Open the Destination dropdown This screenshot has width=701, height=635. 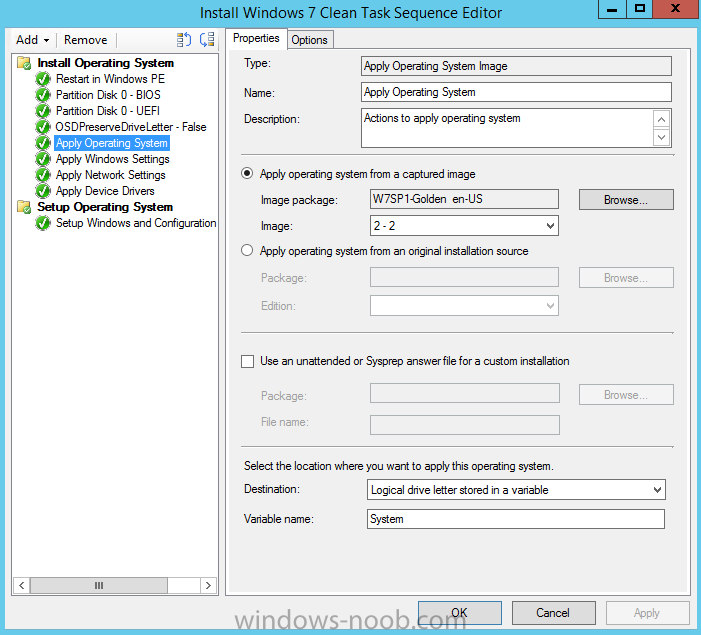click(x=516, y=490)
